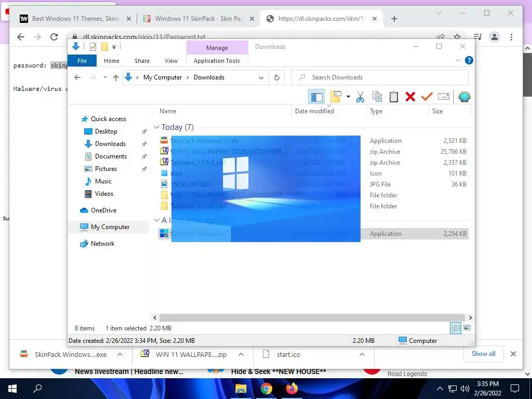Viewport: 532px width, 399px height.
Task: Sort files by the Size column
Action: pos(437,111)
